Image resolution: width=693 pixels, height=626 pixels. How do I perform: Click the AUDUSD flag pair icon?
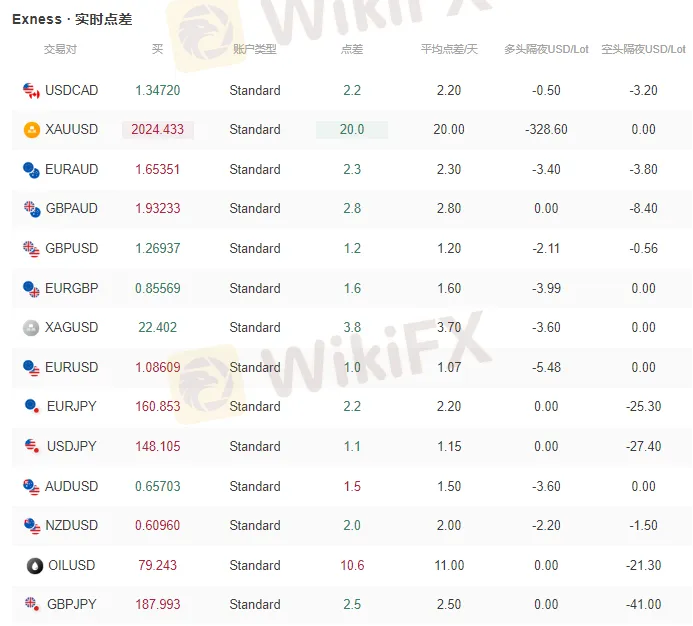coord(31,487)
